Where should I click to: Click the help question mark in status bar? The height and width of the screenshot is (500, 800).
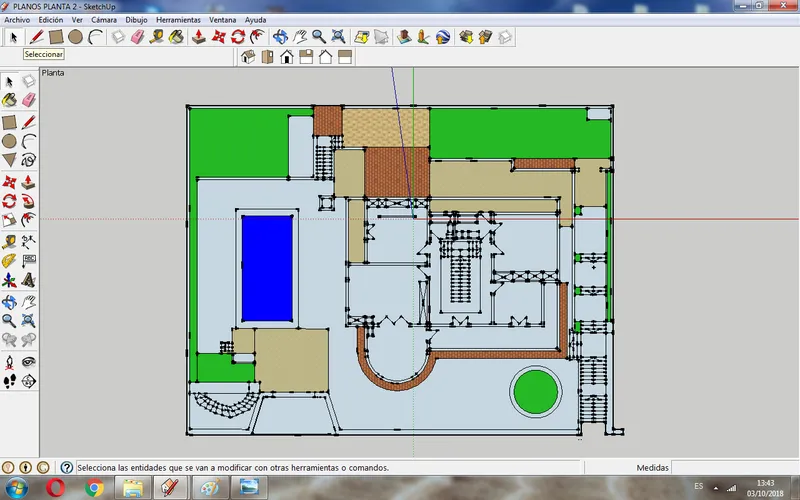point(66,467)
